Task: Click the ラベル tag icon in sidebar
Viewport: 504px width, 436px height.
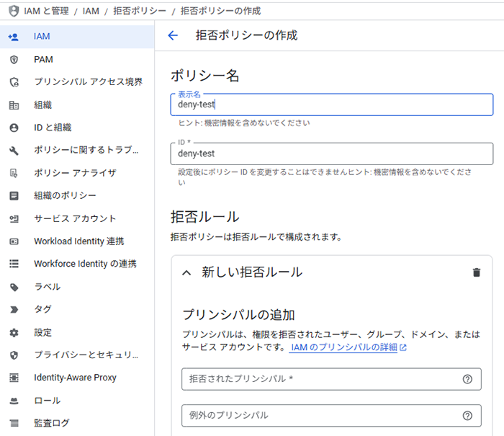Action: click(14, 287)
